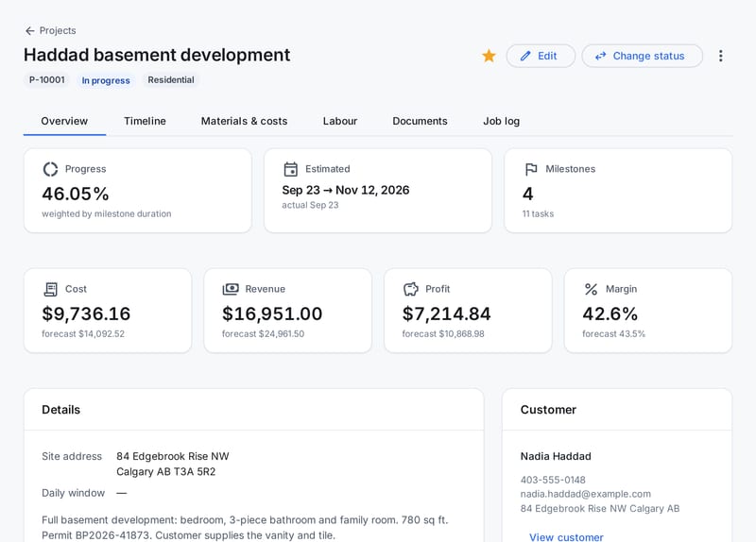The width and height of the screenshot is (756, 542).
Task: Click the Nadia Haddad customer name
Action: tap(556, 456)
